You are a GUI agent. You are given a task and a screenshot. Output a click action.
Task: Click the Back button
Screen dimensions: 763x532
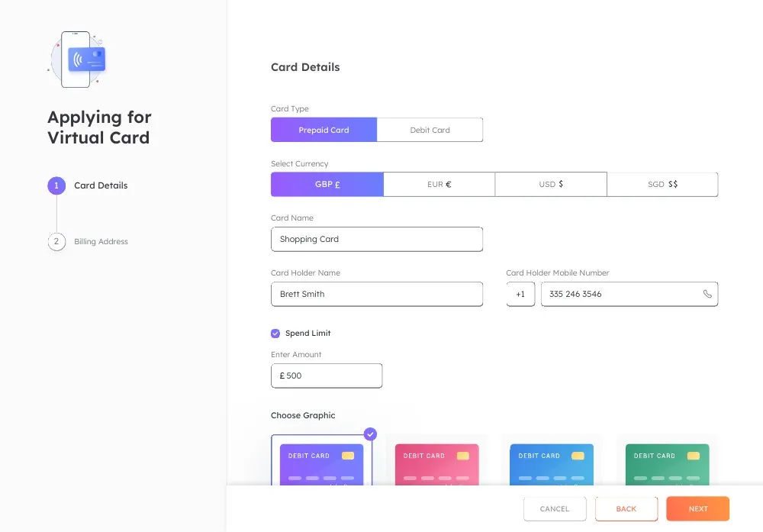point(626,508)
